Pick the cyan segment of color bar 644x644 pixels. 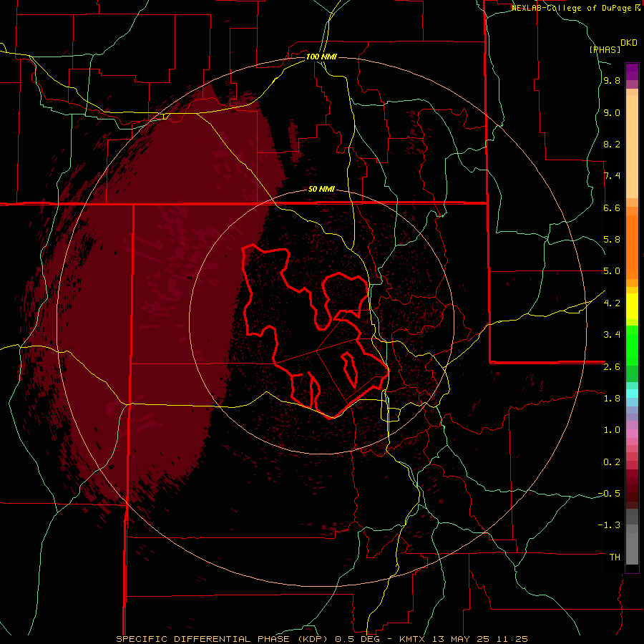[632, 394]
